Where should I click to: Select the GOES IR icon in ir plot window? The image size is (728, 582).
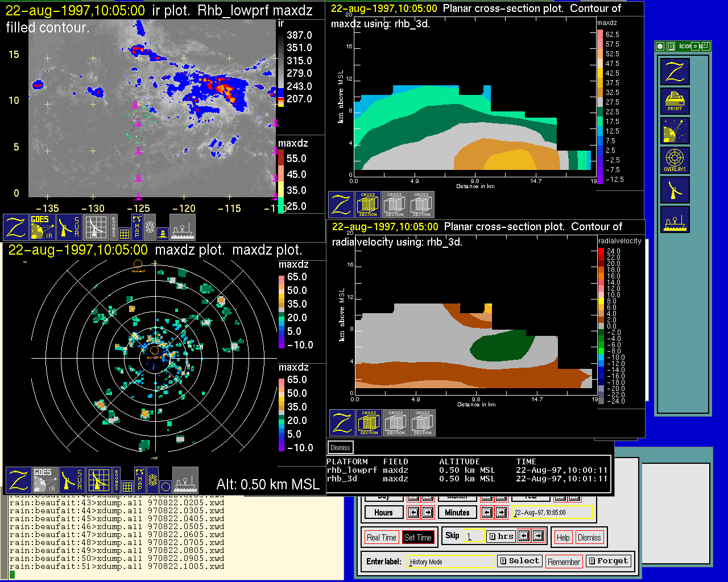43,227
